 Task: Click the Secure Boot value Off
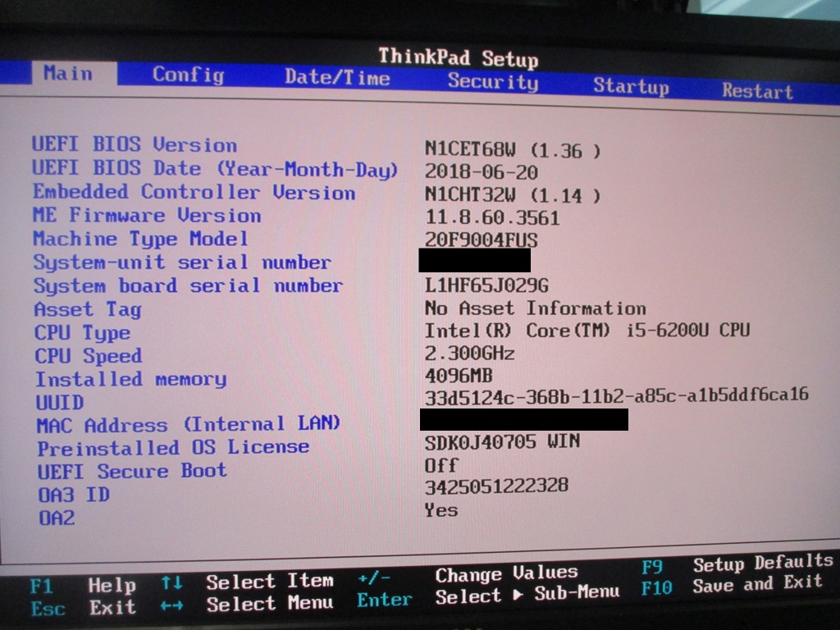click(x=441, y=465)
